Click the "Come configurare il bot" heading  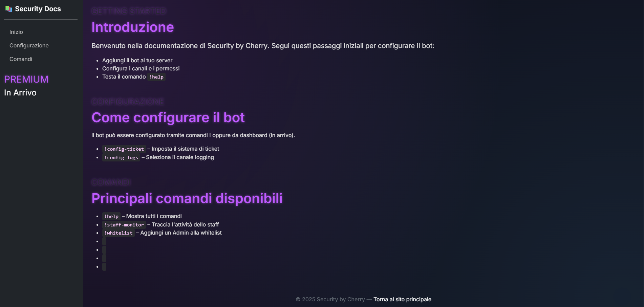pyautogui.click(x=168, y=117)
